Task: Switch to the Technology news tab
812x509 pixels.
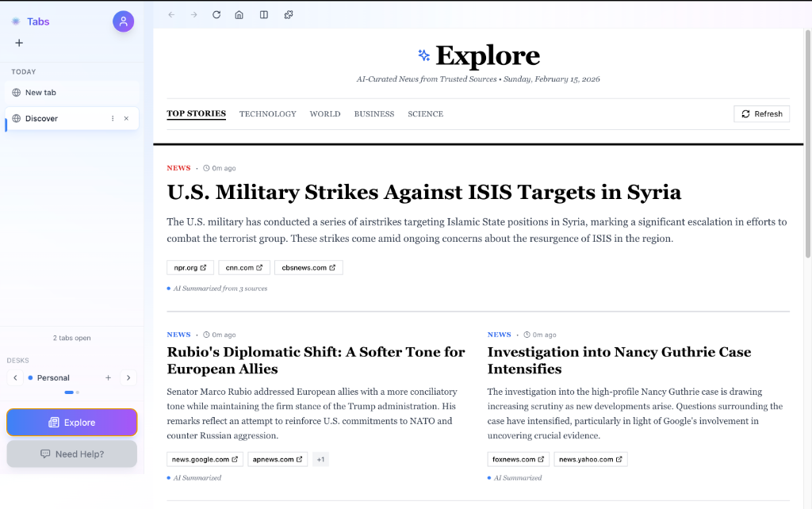Action: (267, 114)
